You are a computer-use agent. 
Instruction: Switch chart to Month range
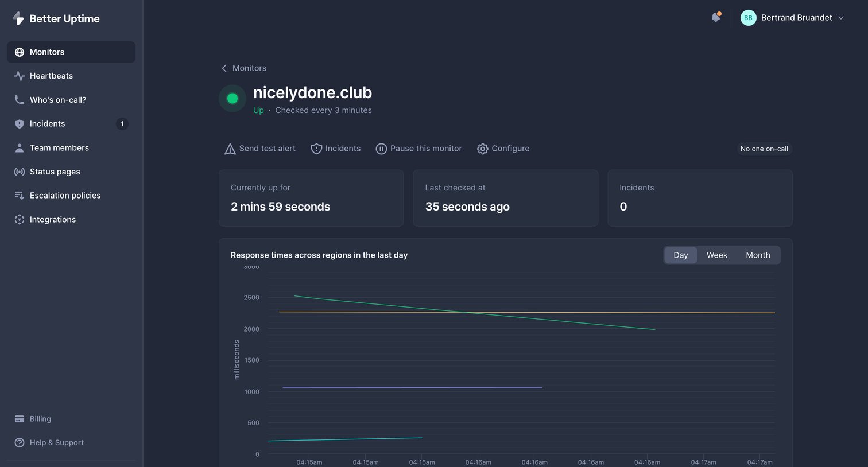point(758,255)
